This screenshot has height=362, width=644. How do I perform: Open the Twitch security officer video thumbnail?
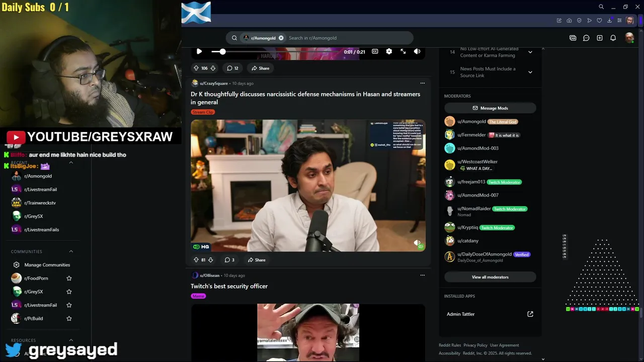tap(308, 332)
